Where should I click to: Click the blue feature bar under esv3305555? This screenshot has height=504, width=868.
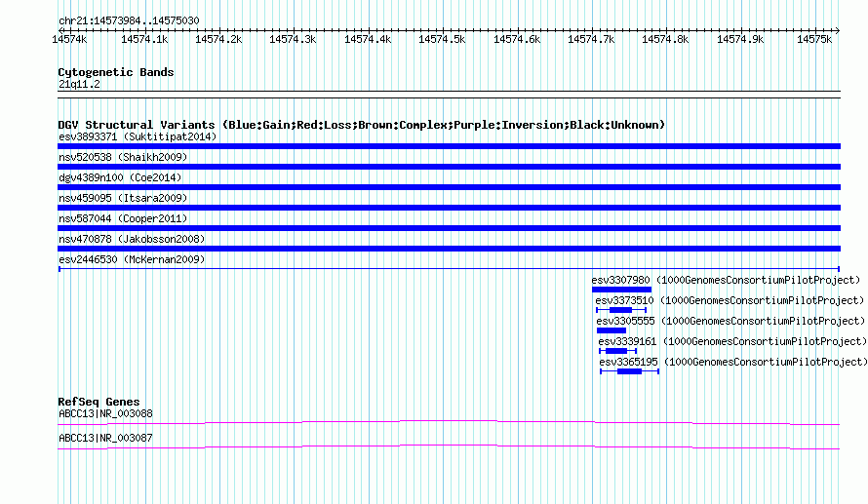click(x=612, y=330)
